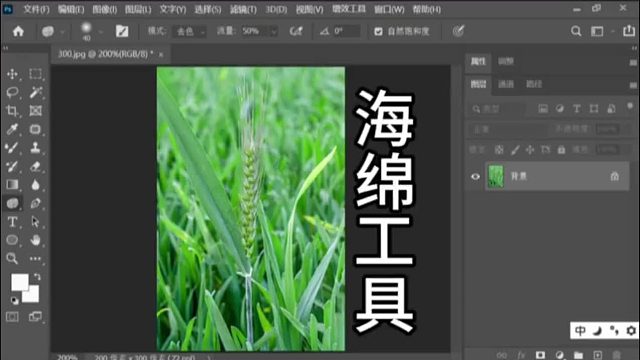Open the 窗口(W) menu
Screen dimensions: 640x360
[x=389, y=9]
